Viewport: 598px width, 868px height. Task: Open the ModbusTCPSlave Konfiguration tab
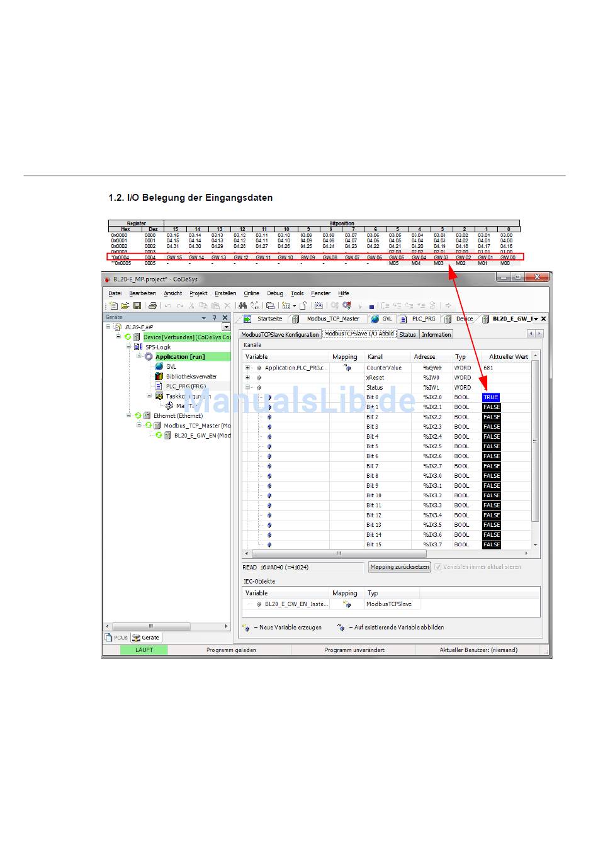280,335
